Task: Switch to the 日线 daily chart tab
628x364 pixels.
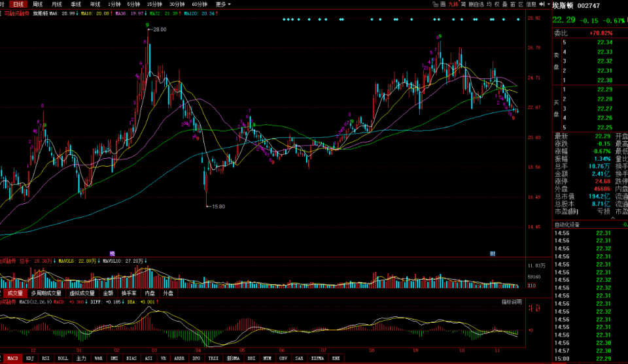Action: (18, 5)
